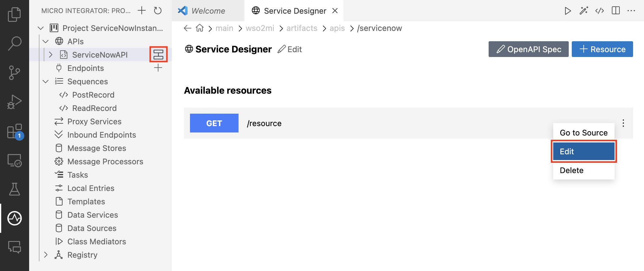644x271 pixels.
Task: Click the GET method badge
Action: 214,123
